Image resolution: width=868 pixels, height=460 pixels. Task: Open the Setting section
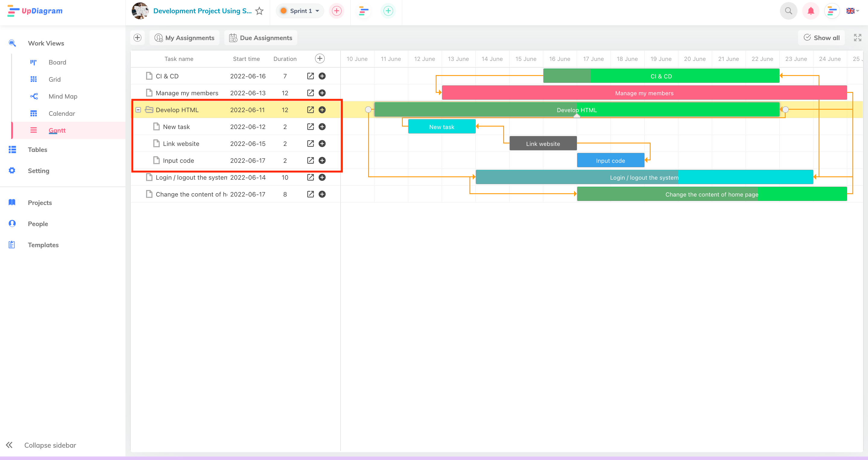pos(38,171)
